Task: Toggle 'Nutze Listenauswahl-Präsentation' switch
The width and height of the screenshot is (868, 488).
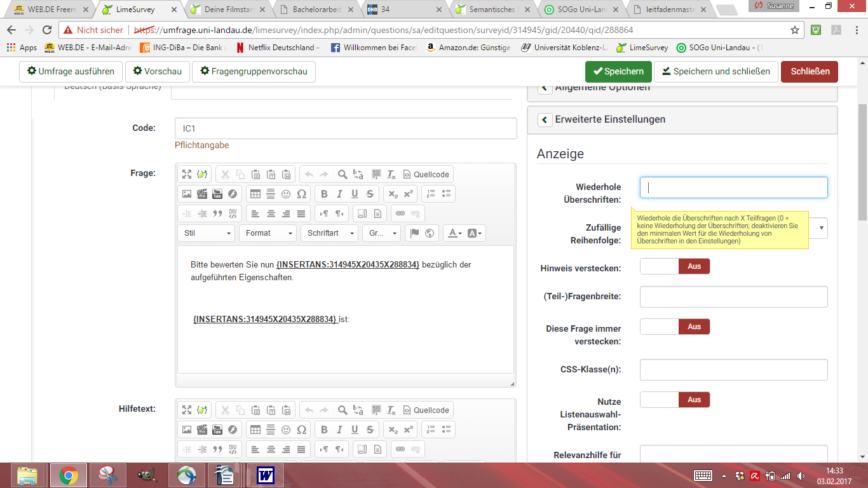Action: click(674, 400)
